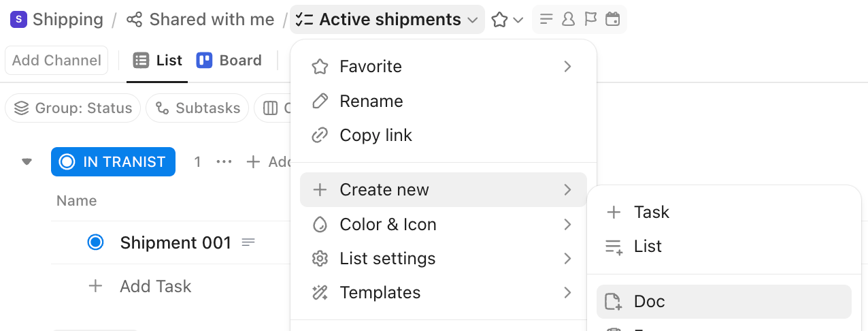Screen dimensions: 868x331
Task: Collapse the IN TRANIST status group
Action: [27, 162]
